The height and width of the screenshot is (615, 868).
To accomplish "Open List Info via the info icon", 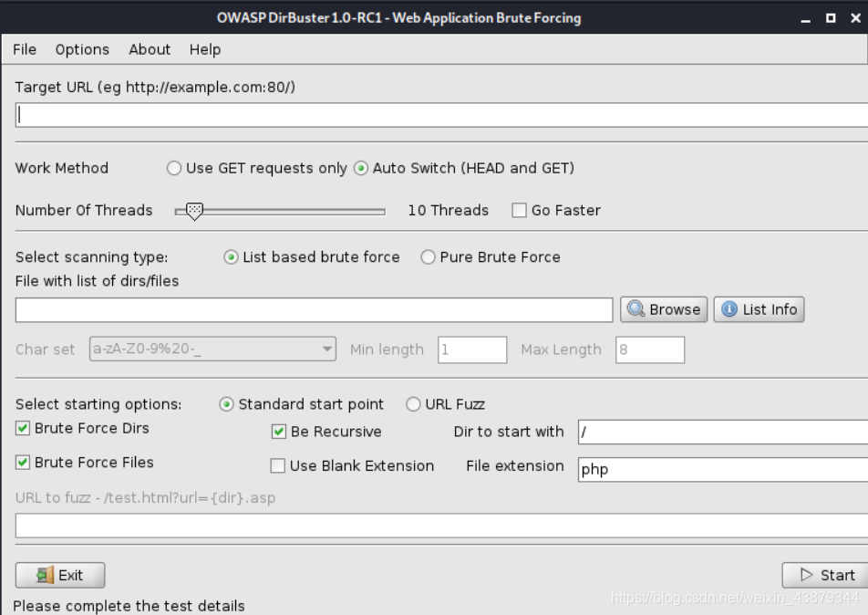I will (x=759, y=309).
